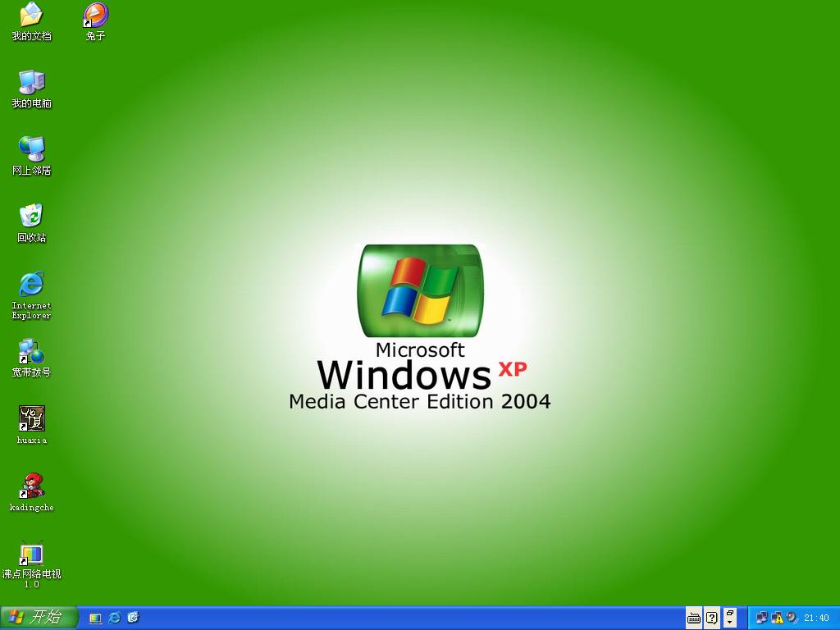Select the Internet Explorer desktop icon

[32, 295]
